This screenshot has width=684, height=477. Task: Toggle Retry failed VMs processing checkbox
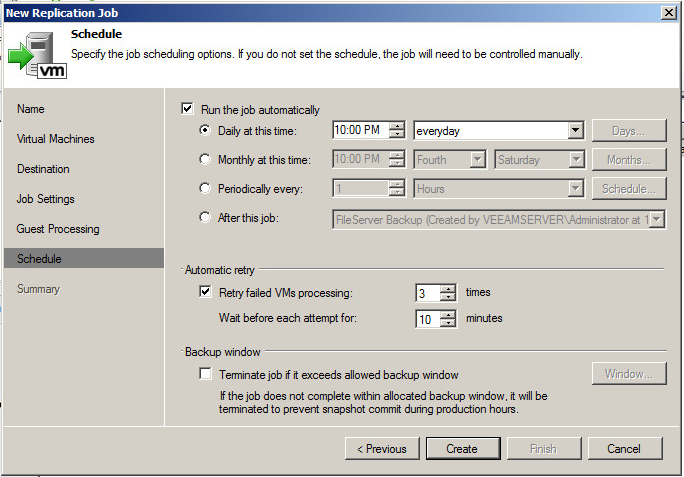click(205, 292)
